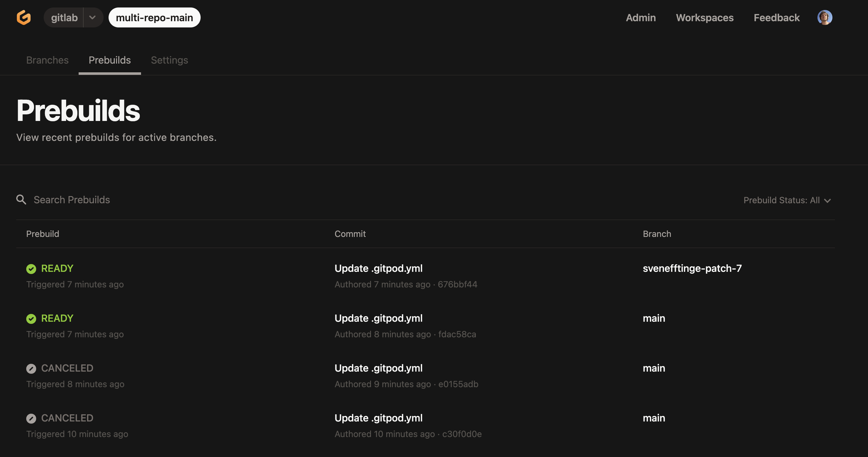
Task: Click "Authored 7 minutes ago · 676bbf44"
Action: click(x=406, y=284)
